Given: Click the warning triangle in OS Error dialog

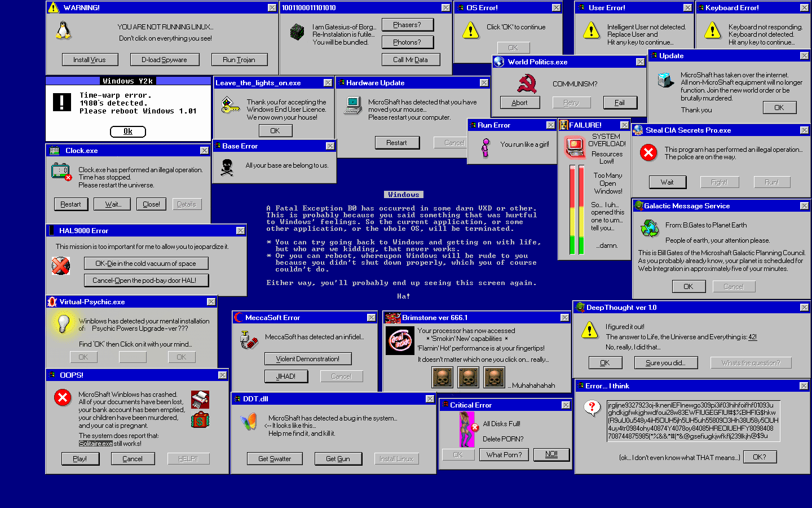Looking at the screenshot, I should [470, 30].
